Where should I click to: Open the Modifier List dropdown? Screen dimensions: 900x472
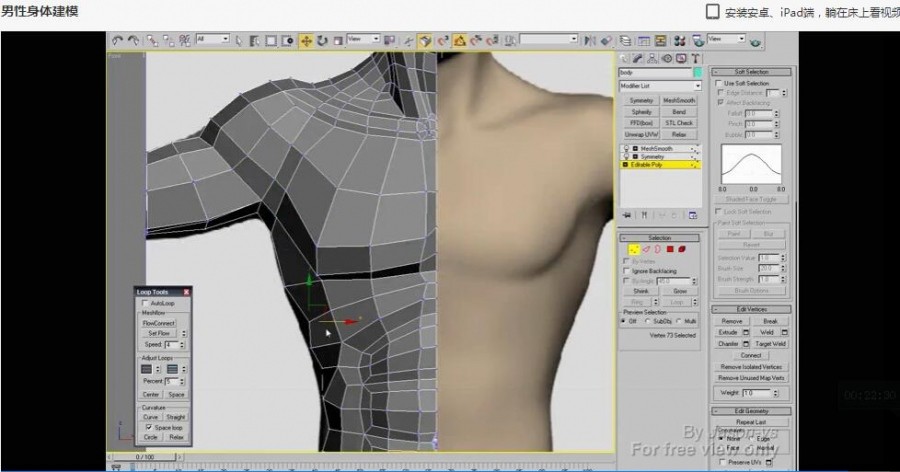pyautogui.click(x=660, y=86)
